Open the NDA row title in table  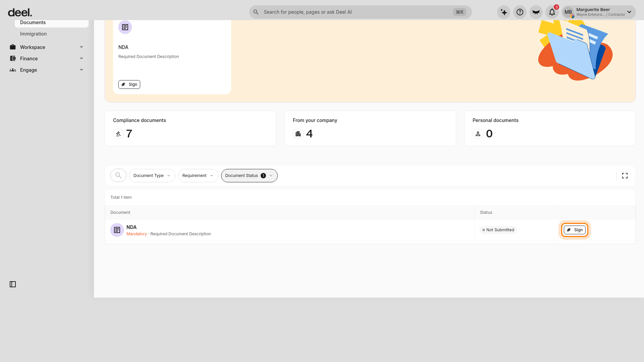click(x=131, y=227)
